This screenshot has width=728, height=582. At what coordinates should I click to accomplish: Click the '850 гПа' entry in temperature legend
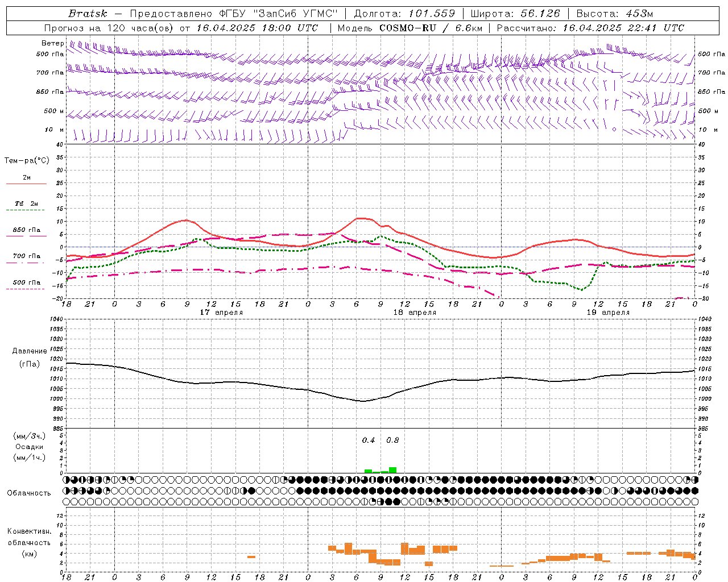[x=27, y=230]
